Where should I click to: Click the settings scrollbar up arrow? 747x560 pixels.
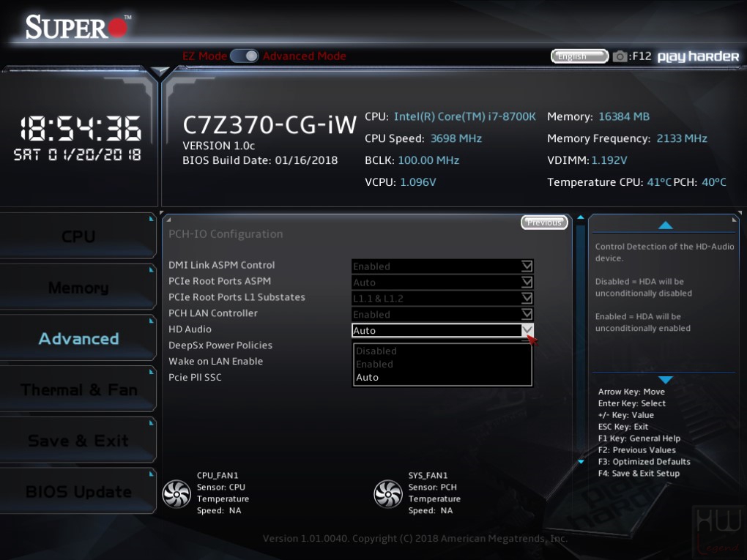580,217
